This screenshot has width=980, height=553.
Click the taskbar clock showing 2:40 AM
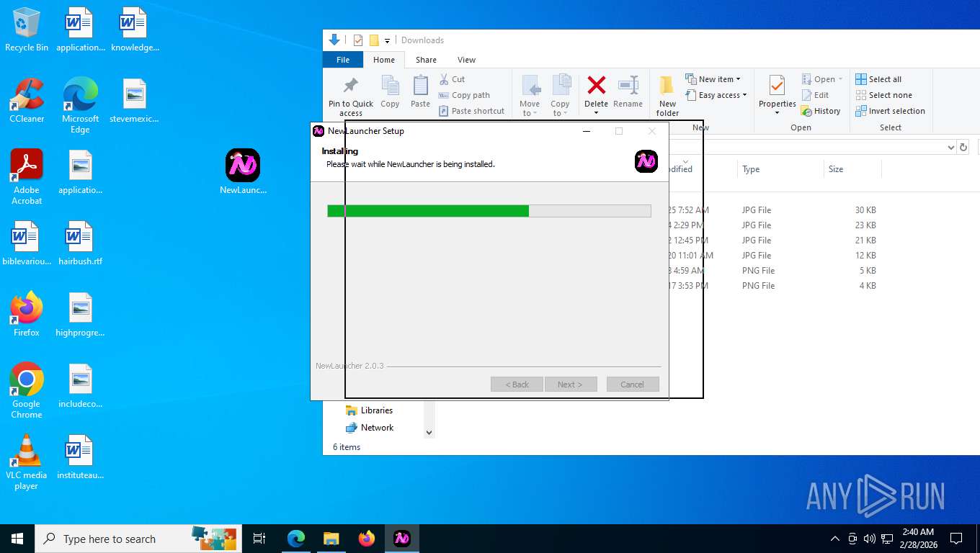(918, 539)
